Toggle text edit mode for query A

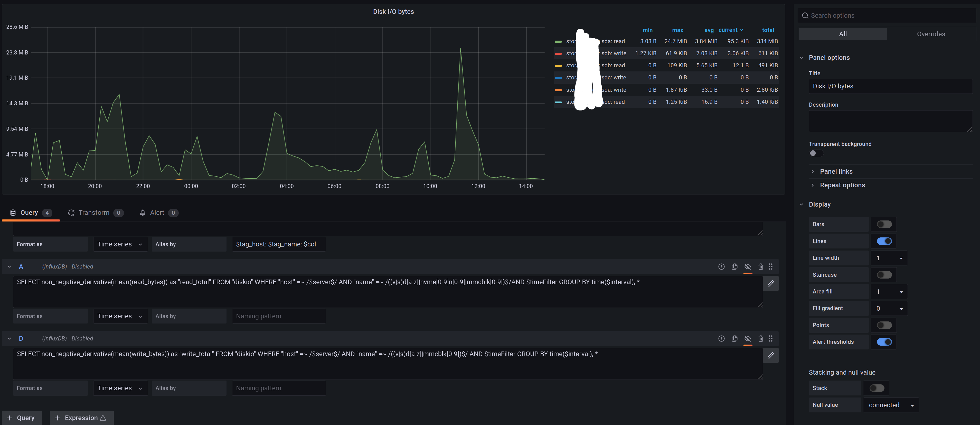[770, 283]
